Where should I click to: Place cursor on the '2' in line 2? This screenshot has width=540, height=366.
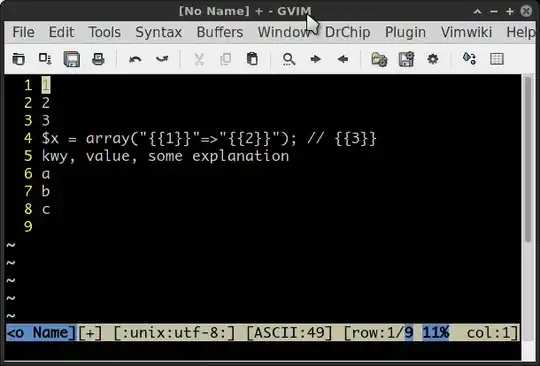click(x=46, y=103)
